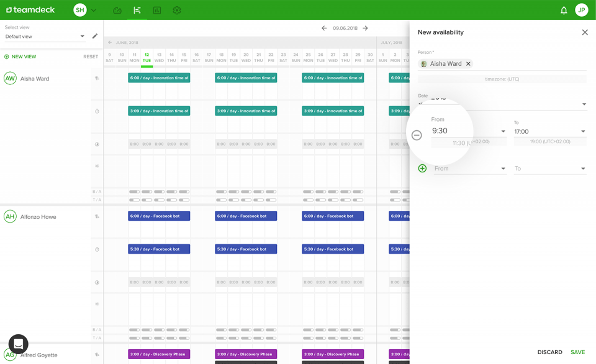Viewport: 596px width, 364px height.
Task: Click Alfonzo Howe's timesheet clock row icon
Action: (x=97, y=249)
